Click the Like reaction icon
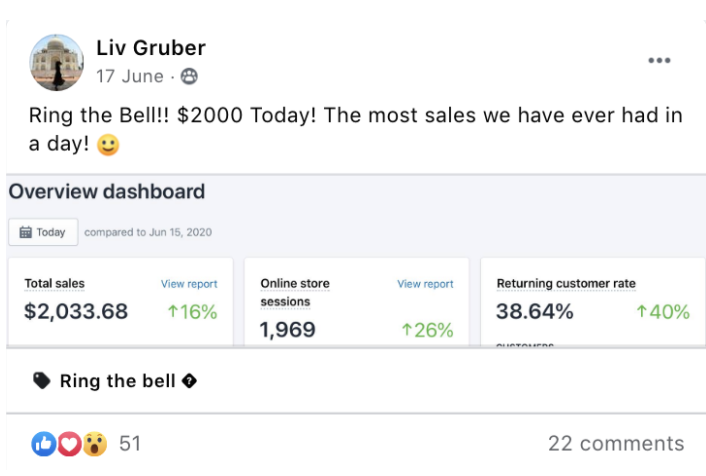This screenshot has width=706, height=476. click(x=45, y=444)
